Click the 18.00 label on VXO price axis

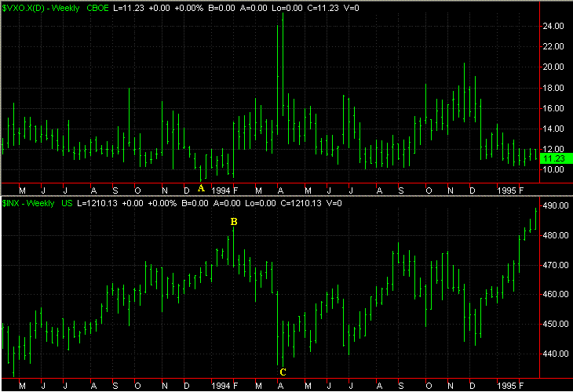[x=554, y=87]
